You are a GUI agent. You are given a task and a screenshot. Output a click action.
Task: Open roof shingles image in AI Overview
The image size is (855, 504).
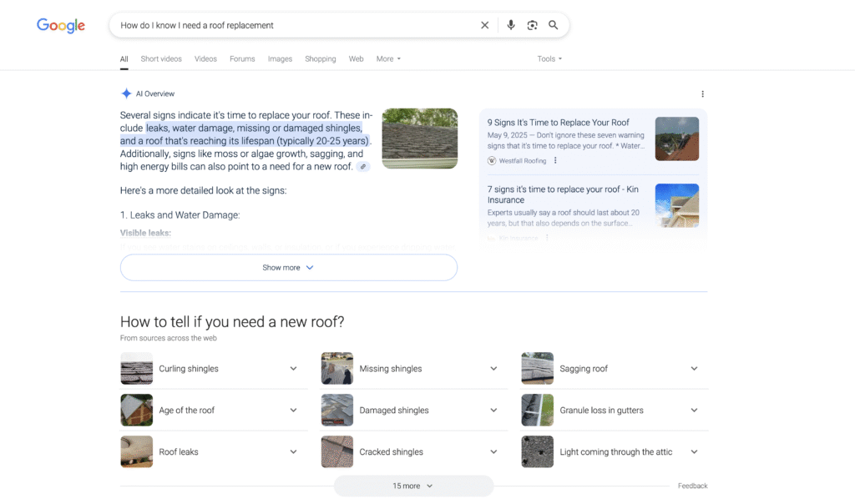[419, 139]
